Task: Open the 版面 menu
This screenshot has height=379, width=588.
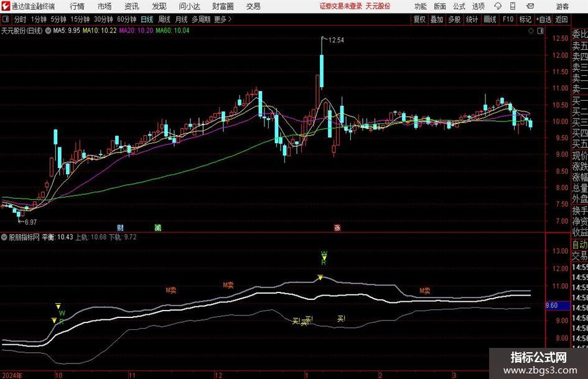Action: (x=439, y=6)
